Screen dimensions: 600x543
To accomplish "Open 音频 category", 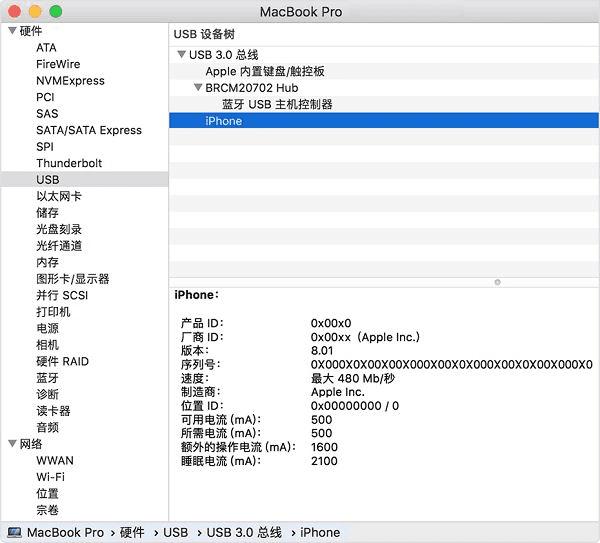I will [x=47, y=427].
